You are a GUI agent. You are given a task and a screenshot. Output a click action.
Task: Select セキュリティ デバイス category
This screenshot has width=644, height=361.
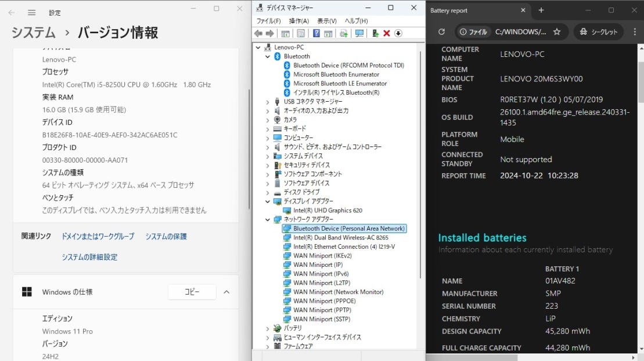click(x=307, y=165)
